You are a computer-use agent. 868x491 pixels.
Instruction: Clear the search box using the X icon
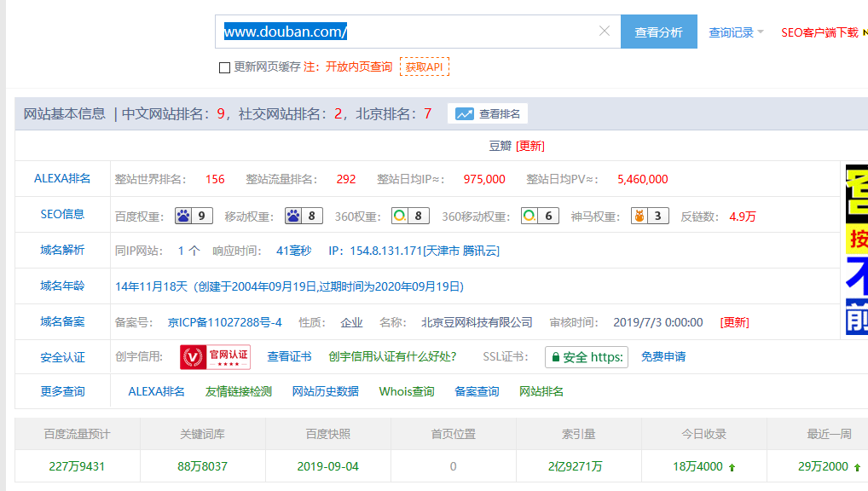[x=605, y=31]
